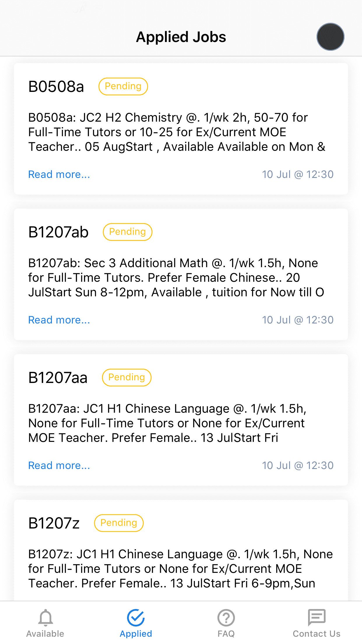
Task: Expand Read more for job B0508a
Action: [x=59, y=174]
